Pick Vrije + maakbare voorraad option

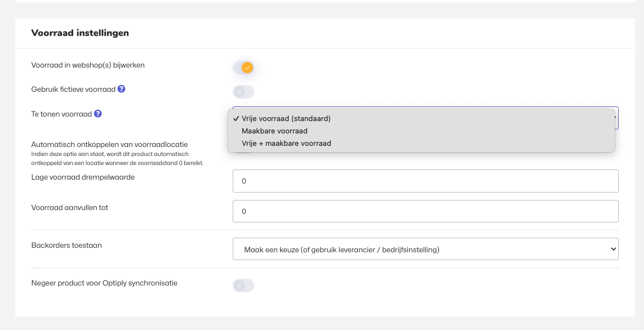(286, 144)
